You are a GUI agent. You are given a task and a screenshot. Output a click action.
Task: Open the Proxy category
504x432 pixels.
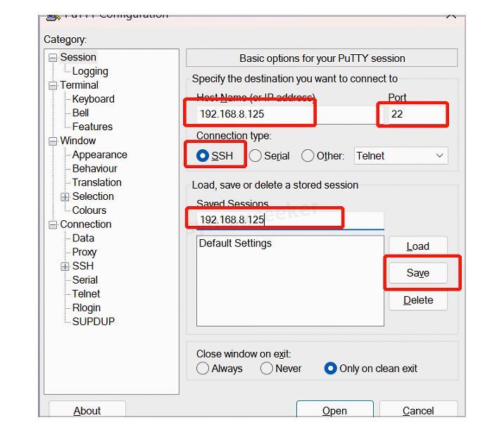pyautogui.click(x=84, y=252)
